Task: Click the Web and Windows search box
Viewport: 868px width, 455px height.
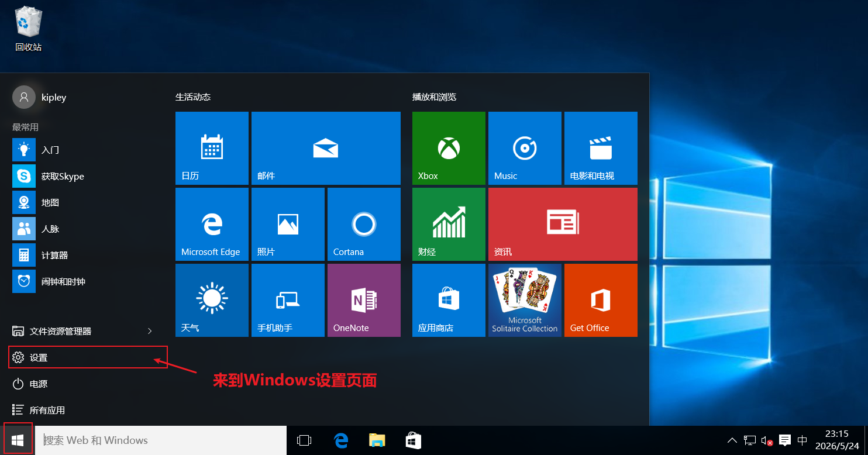Action: tap(161, 440)
